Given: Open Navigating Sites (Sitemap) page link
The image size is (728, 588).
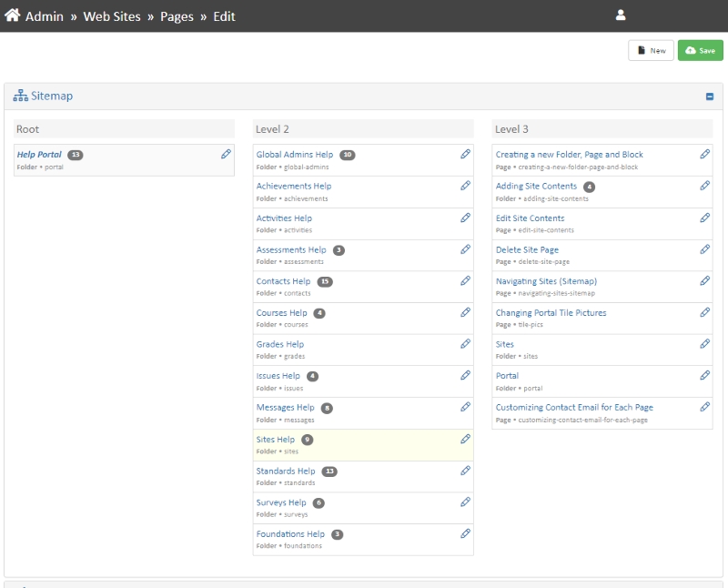Looking at the screenshot, I should tap(546, 281).
